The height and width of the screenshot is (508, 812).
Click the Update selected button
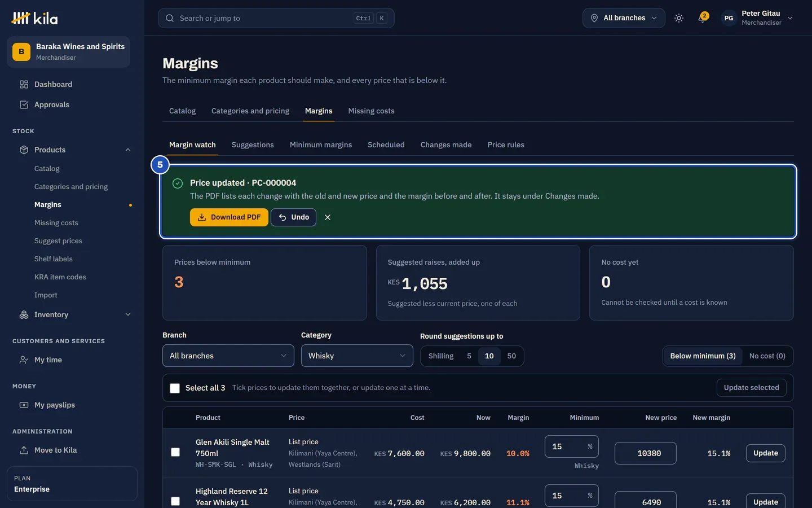tap(751, 388)
